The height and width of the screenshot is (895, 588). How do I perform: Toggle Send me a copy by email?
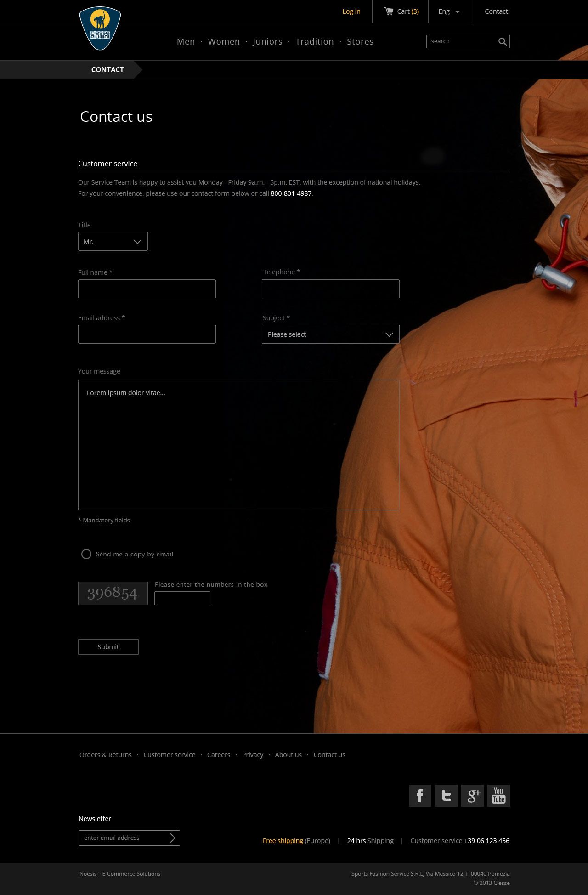pyautogui.click(x=86, y=554)
